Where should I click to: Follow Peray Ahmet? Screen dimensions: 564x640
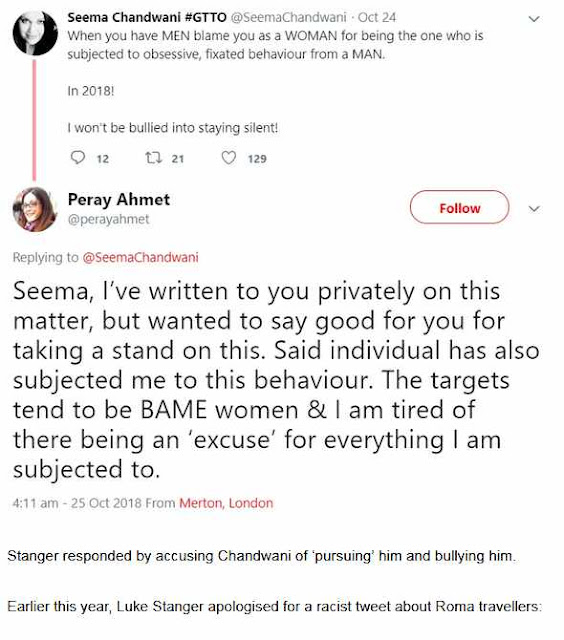tap(460, 207)
